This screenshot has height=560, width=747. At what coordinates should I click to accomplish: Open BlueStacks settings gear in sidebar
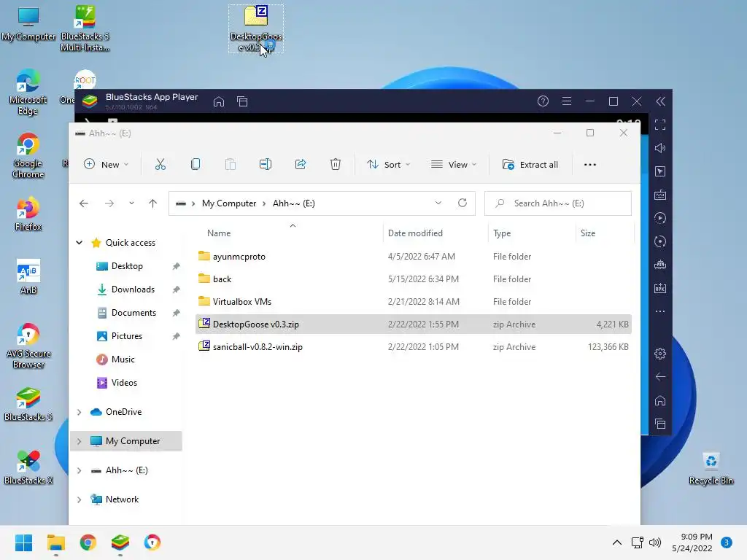click(659, 354)
